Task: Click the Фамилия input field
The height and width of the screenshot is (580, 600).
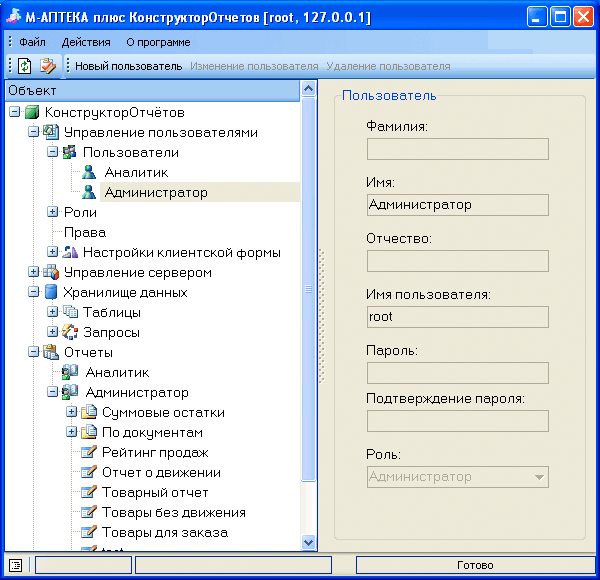Action: pyautogui.click(x=458, y=149)
